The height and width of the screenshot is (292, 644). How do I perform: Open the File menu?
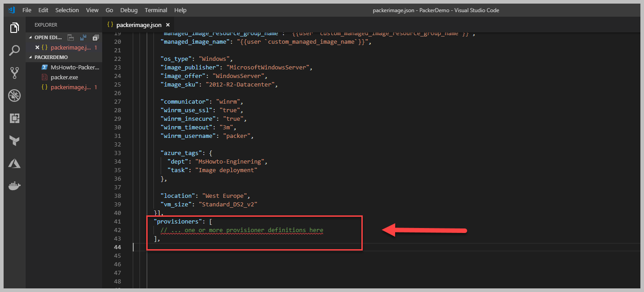pyautogui.click(x=27, y=10)
